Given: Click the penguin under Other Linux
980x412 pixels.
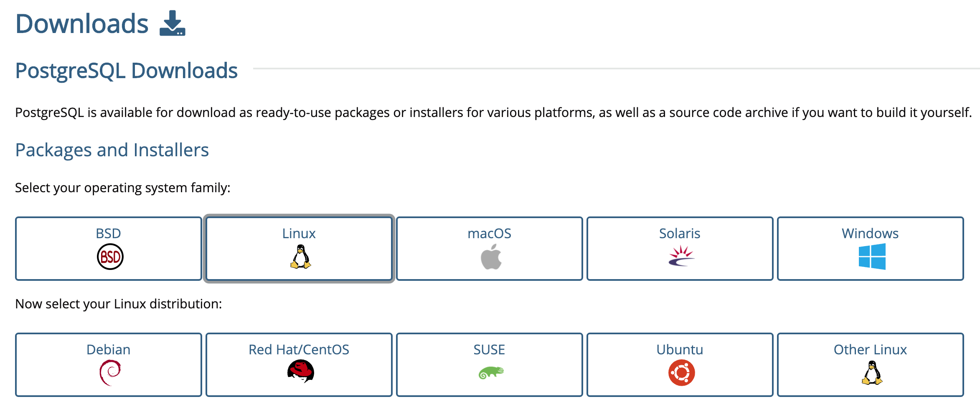Looking at the screenshot, I should [x=872, y=373].
